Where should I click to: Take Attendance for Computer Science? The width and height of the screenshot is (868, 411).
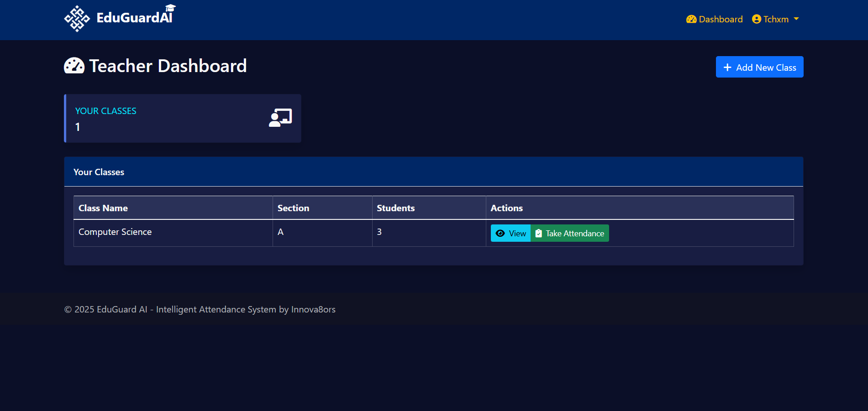[x=570, y=233]
